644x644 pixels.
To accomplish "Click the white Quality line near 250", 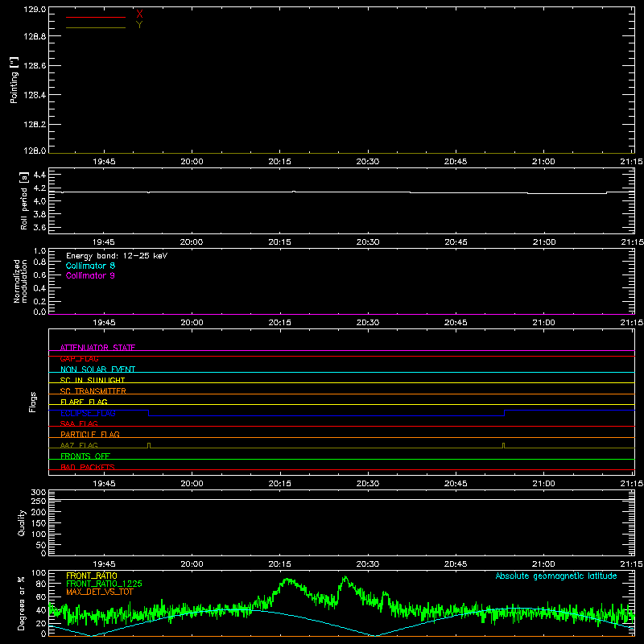I will coord(341,499).
